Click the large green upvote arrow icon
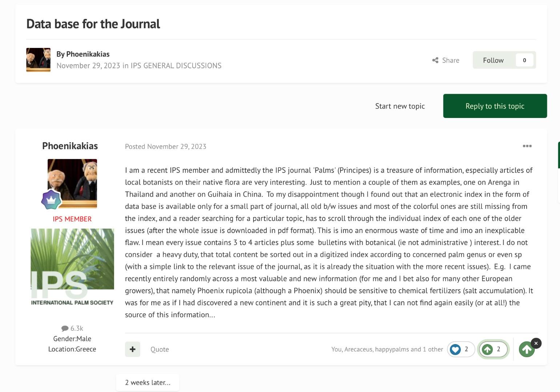This screenshot has width=560, height=392. pyautogui.click(x=526, y=350)
